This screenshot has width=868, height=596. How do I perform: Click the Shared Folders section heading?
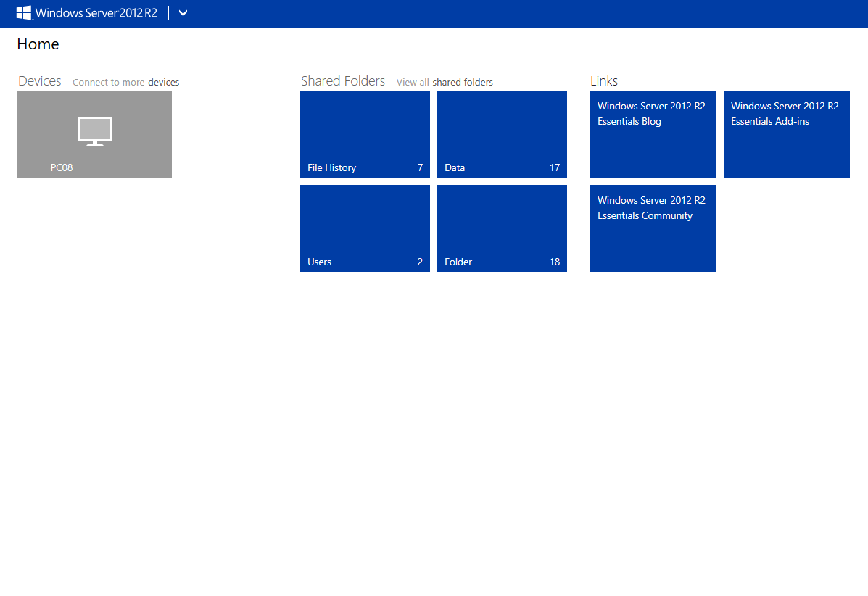tap(343, 80)
